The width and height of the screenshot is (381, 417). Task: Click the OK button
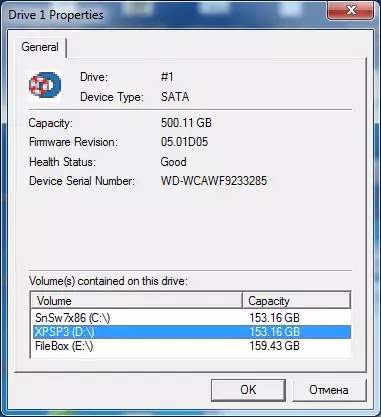pyautogui.click(x=248, y=390)
